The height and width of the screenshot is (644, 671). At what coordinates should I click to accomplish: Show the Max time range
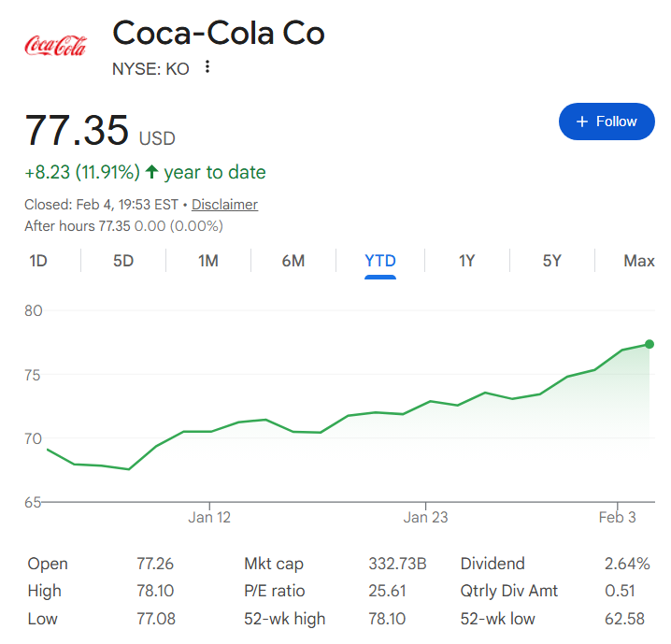pyautogui.click(x=638, y=261)
